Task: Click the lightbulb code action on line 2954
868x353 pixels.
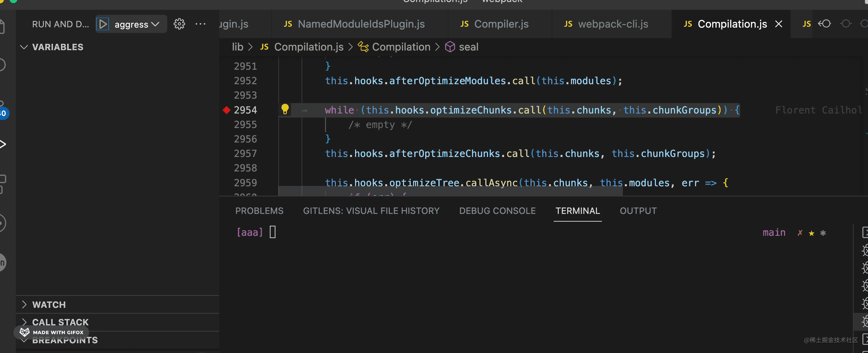Action: (285, 109)
